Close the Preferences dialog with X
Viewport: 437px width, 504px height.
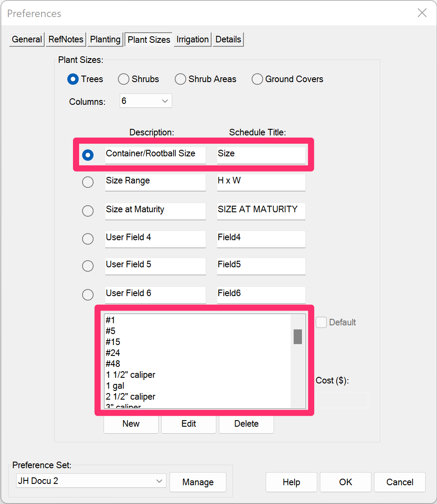[422, 13]
